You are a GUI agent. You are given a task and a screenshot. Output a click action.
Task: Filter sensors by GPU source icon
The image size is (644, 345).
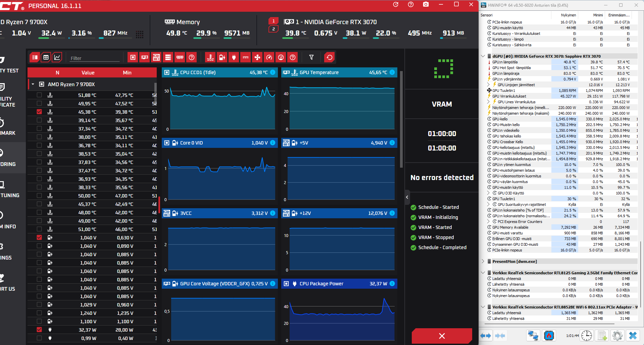(x=145, y=57)
